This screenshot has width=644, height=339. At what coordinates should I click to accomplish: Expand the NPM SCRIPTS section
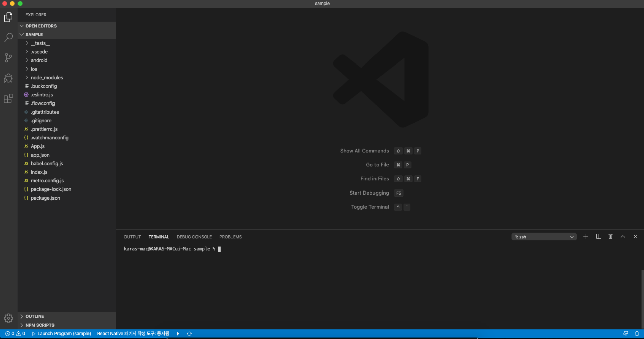67,325
